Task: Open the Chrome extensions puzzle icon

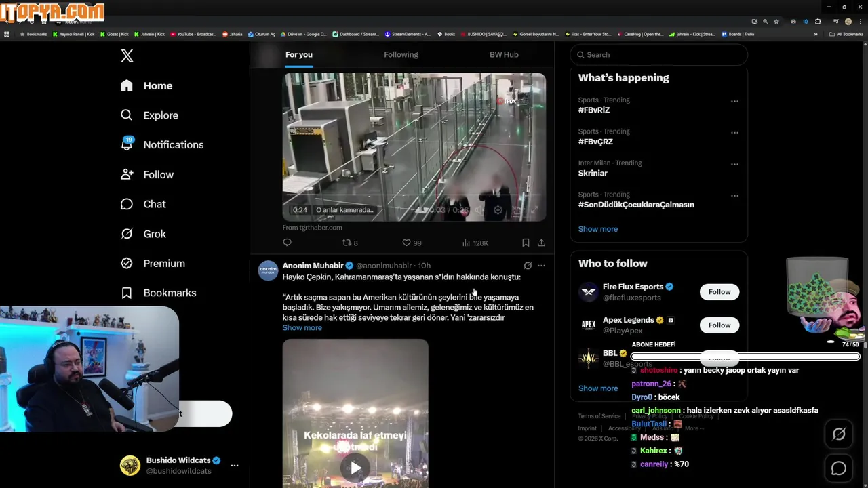Action: 818,22
